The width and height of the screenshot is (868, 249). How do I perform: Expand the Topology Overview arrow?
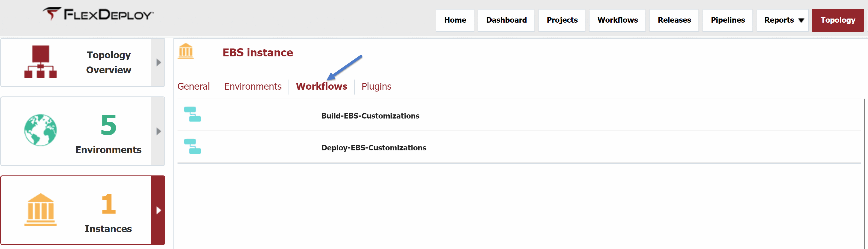pos(158,63)
